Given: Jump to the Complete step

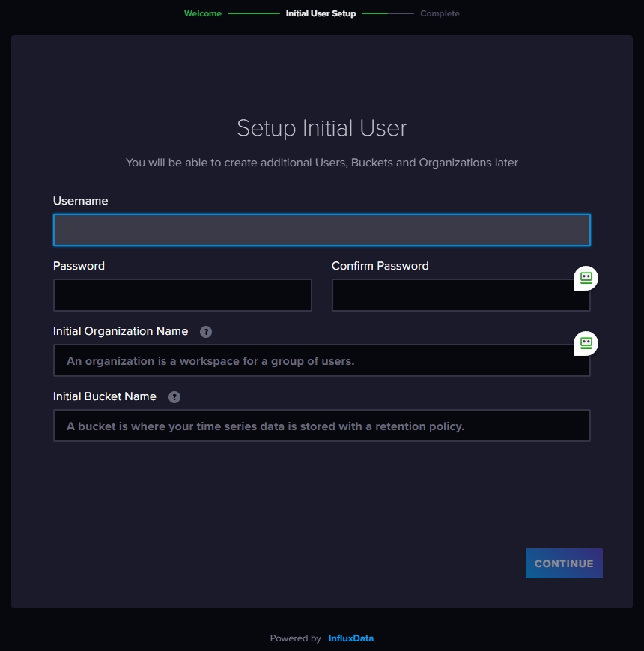Looking at the screenshot, I should click(x=440, y=13).
